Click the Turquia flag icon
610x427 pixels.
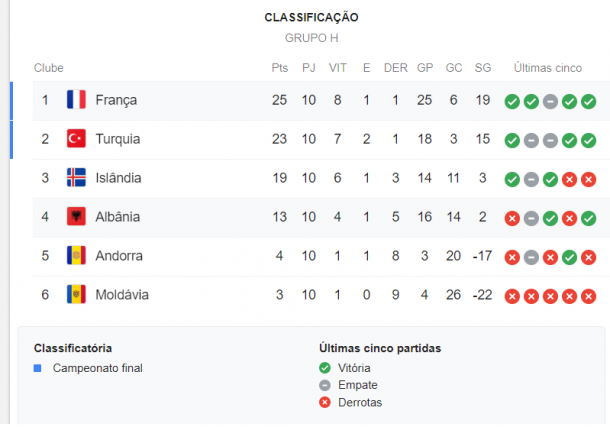point(76,138)
